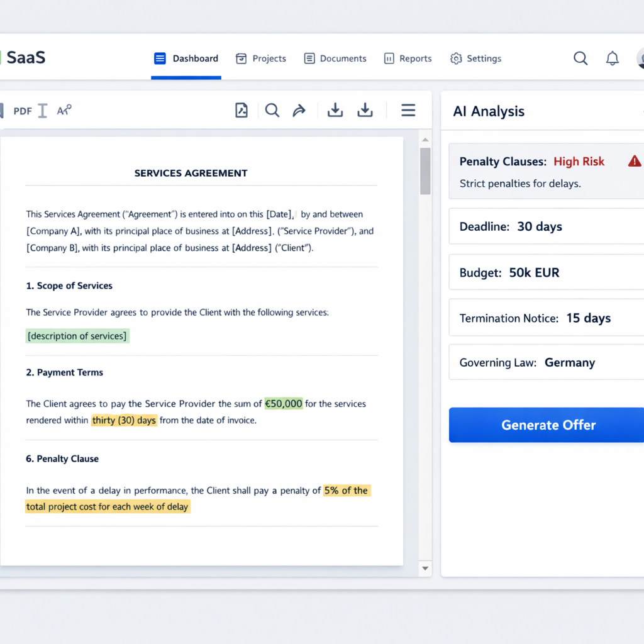This screenshot has width=644, height=644.
Task: Click the scrollbar down arrow
Action: (x=425, y=568)
